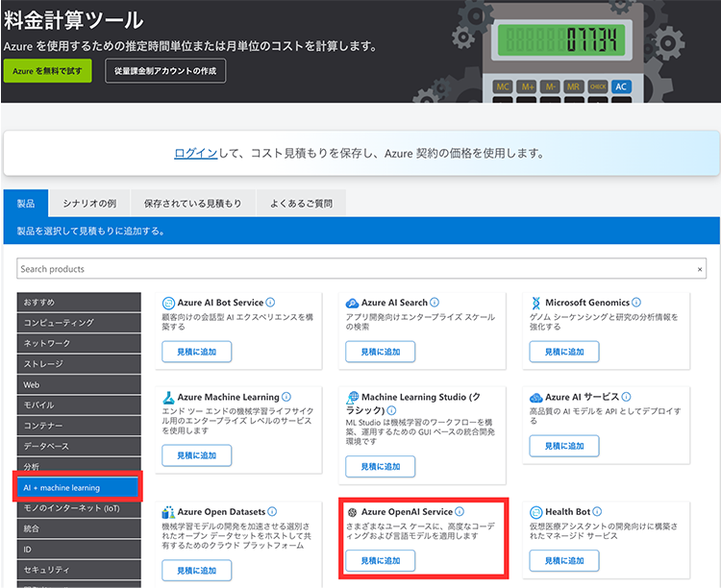Screen dimensions: 721x588
Task: Select the AI + machine learning category
Action: tap(78, 488)
